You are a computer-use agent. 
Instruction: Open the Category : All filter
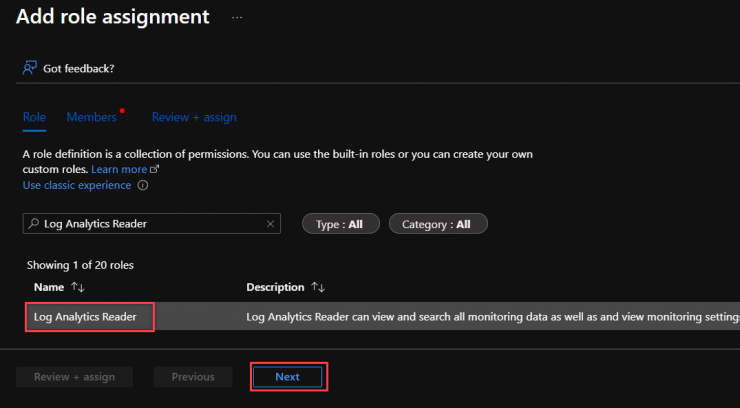[x=437, y=224]
